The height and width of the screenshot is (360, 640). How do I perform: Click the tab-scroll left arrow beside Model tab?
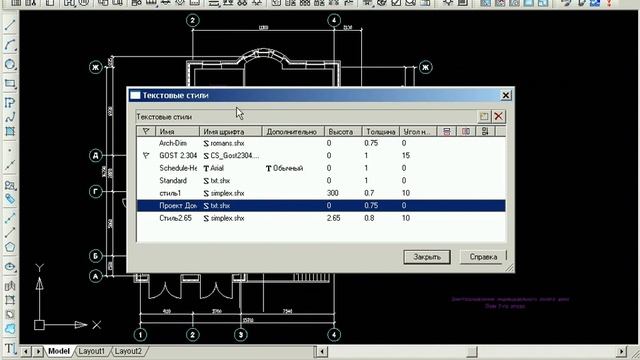point(26,351)
